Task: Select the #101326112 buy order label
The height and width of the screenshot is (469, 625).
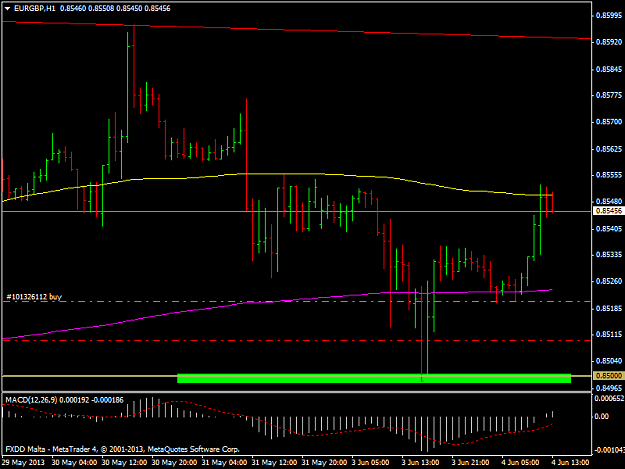Action: click(x=34, y=297)
